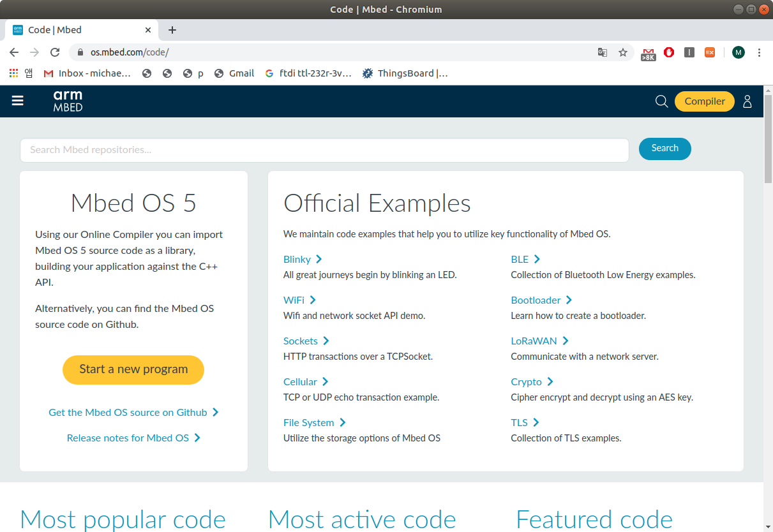
Task: Open the TLS example link
Action: pos(525,422)
